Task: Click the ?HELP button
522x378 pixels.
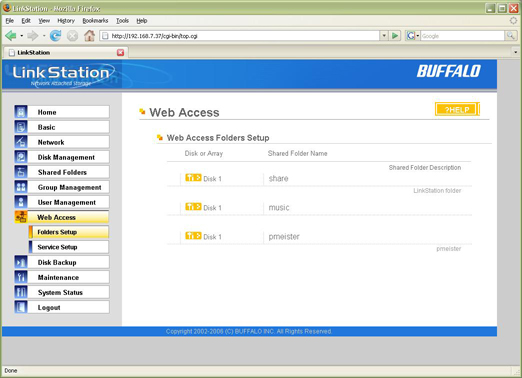Action: point(457,109)
